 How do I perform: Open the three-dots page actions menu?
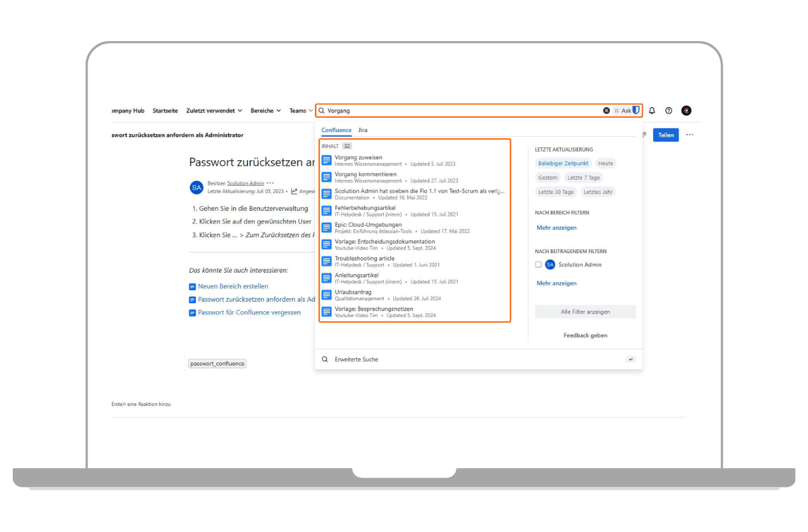tap(689, 135)
